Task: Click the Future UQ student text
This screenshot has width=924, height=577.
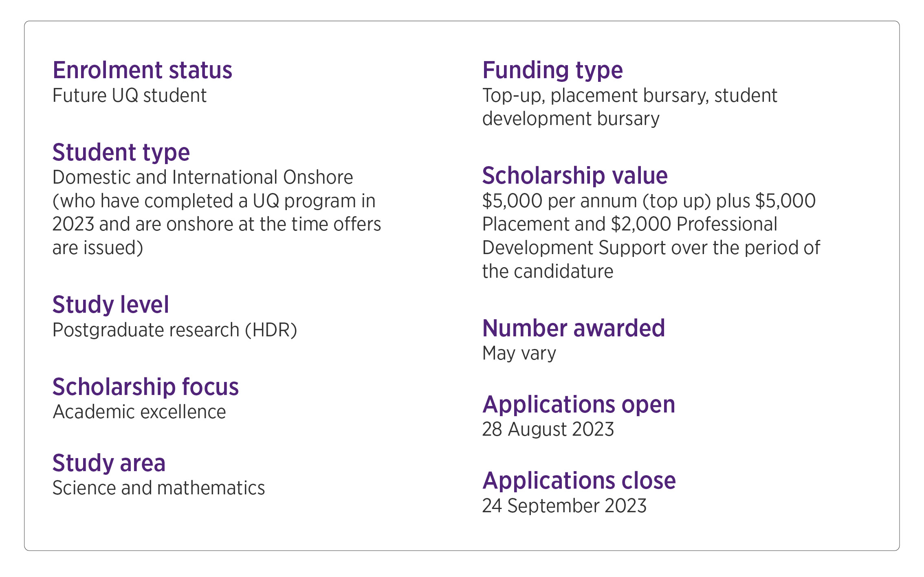Action: 130,96
